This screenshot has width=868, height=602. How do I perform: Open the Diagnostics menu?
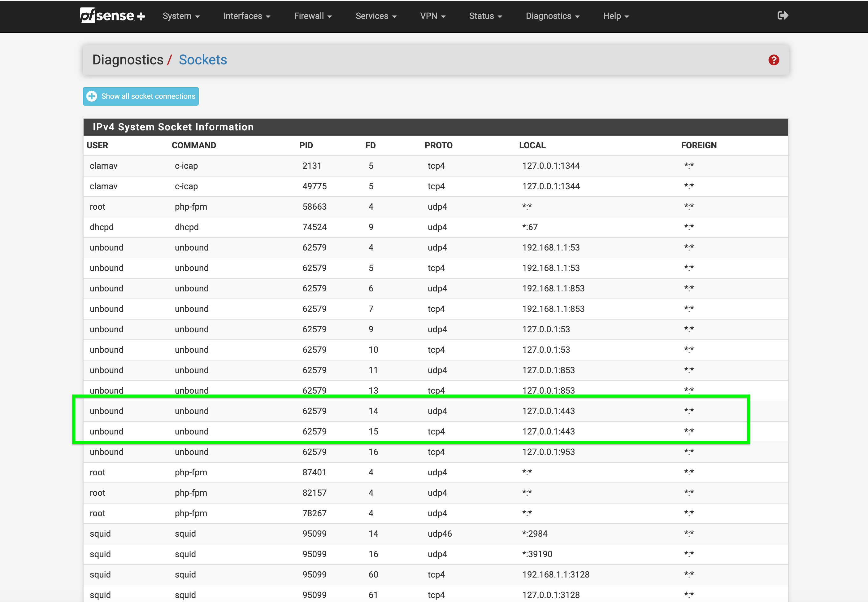coord(552,16)
